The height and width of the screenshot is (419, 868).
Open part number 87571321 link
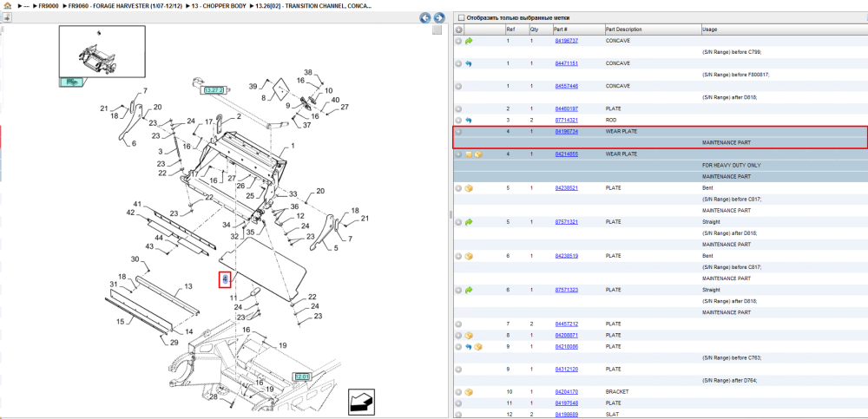pos(566,222)
